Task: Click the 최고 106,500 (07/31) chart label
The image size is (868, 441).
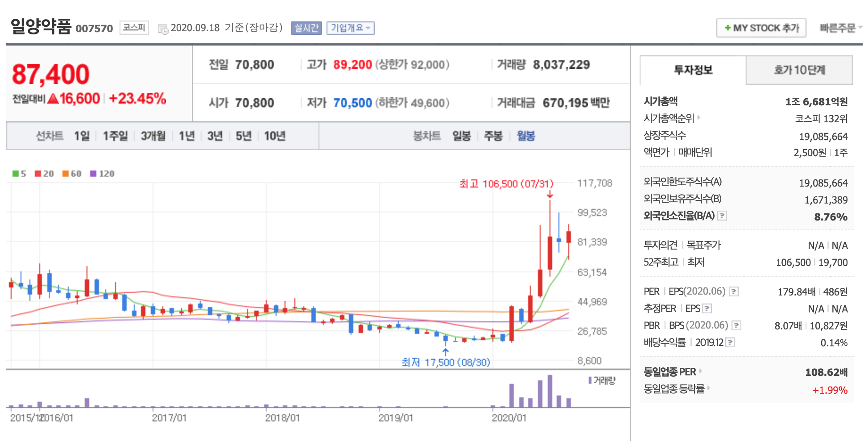Action: (x=506, y=184)
